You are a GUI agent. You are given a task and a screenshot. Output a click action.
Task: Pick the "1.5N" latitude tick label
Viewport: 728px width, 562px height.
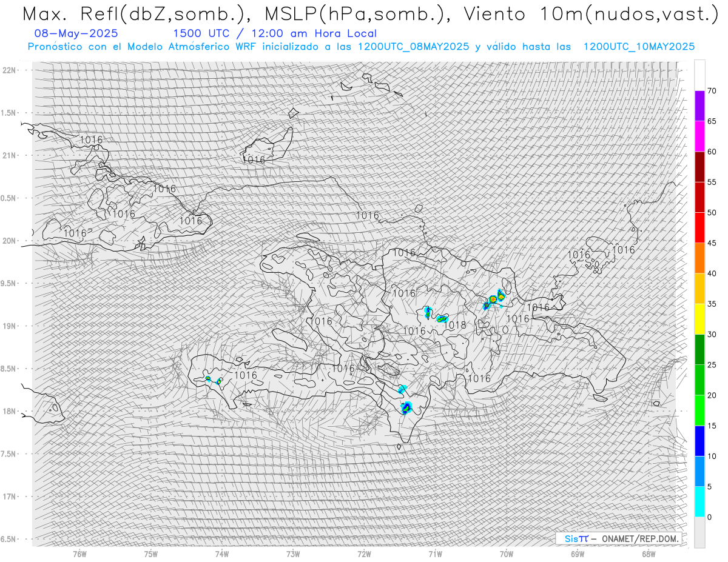coord(9,113)
